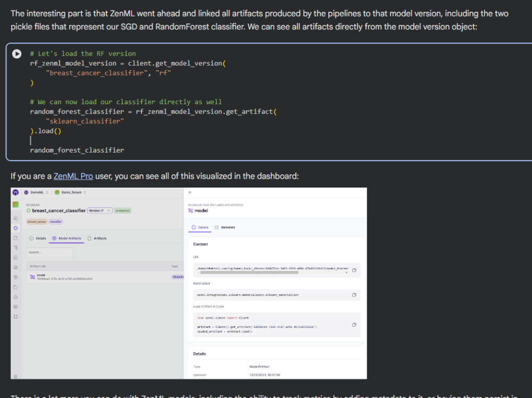Select the Metadata tab in the model panel
Screen dimensions: 532x398
225,227
